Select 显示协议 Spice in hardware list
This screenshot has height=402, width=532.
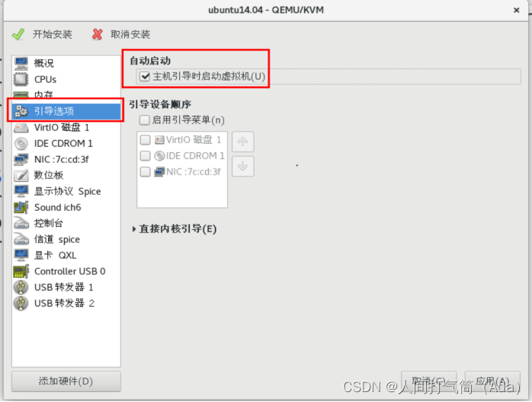tap(66, 191)
